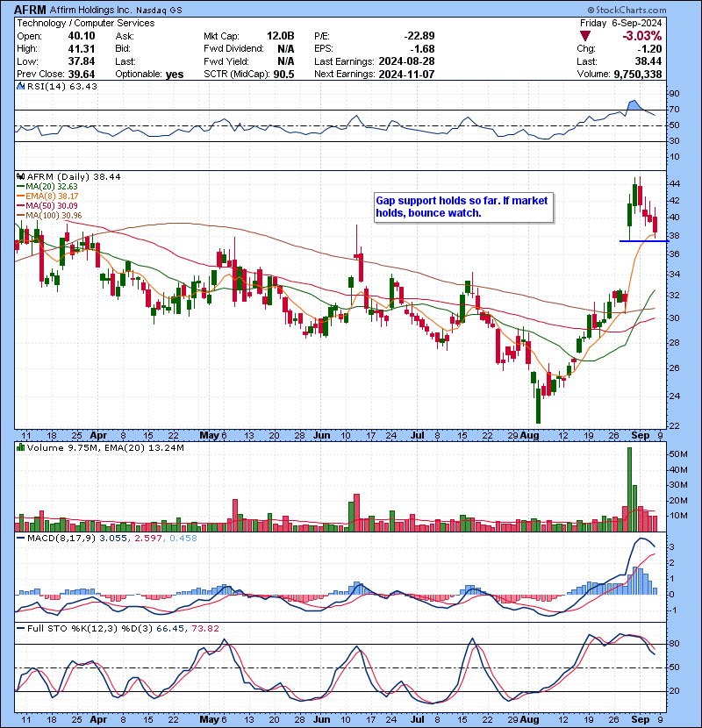702x728 pixels.
Task: Click the Friday 6-Sep-2024 date
Action: click(620, 23)
